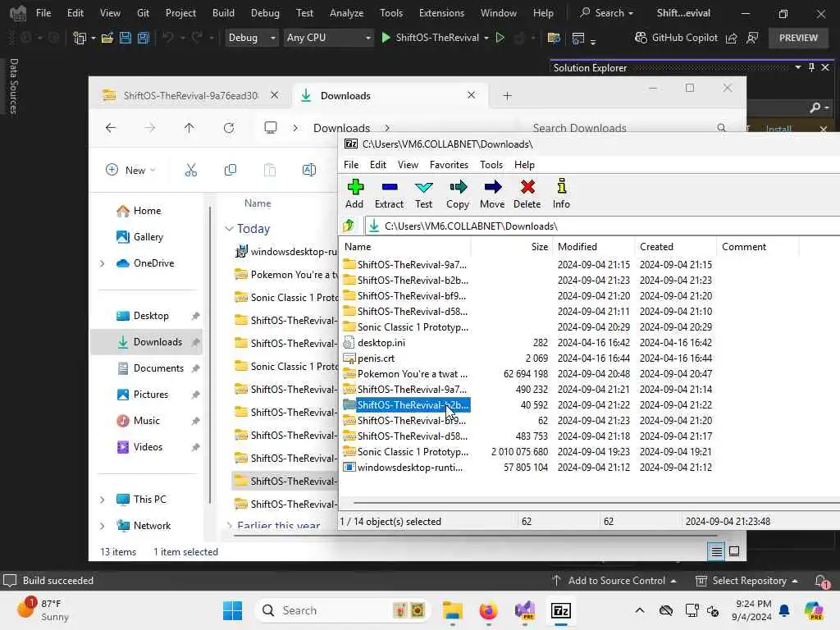Screen dimensions: 840x630
Task: Sort 7-Zip list by Modified column
Action: (x=594, y=246)
